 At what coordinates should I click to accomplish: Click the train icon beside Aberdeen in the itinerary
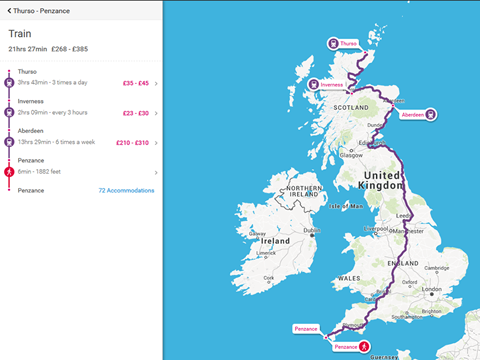coord(9,142)
